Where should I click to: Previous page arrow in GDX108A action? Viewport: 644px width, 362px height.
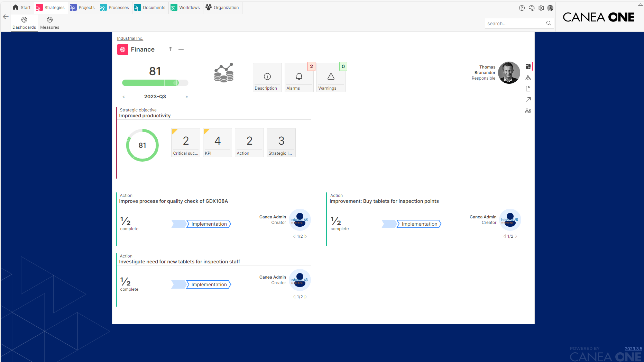(294, 236)
